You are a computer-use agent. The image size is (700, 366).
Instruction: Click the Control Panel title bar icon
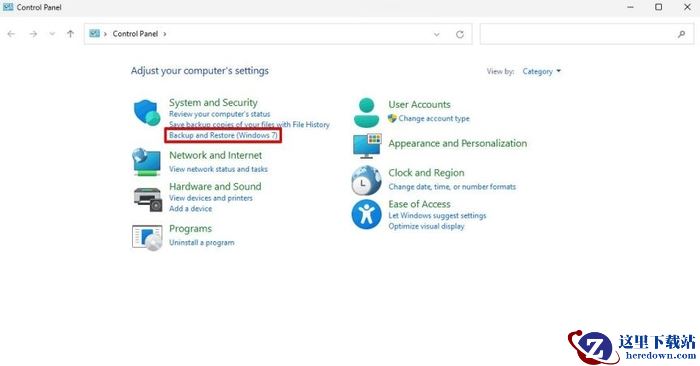8,7
